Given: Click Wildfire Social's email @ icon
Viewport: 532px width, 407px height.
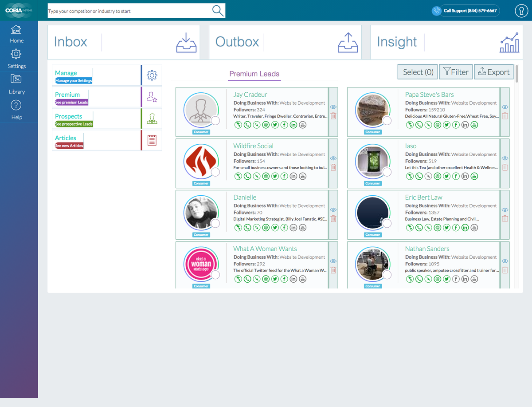Looking at the screenshot, I should click(x=266, y=176).
